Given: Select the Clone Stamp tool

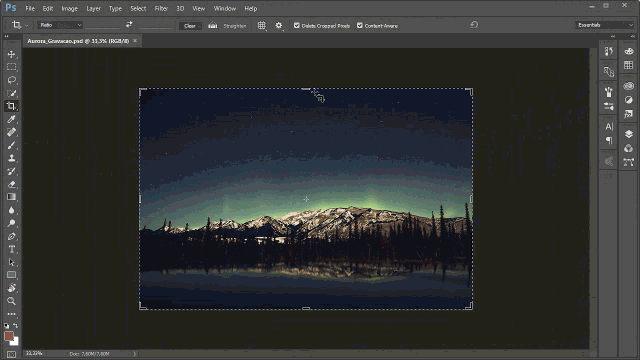Looking at the screenshot, I should tap(11, 158).
